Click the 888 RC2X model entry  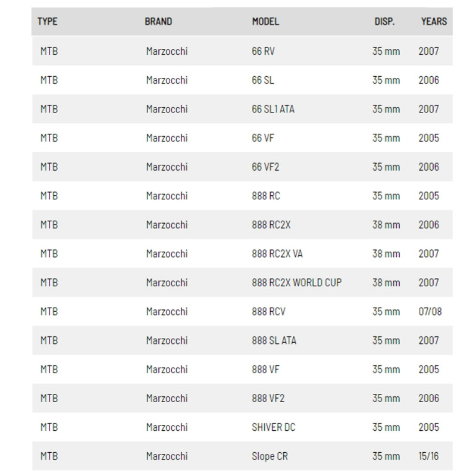[271, 225]
